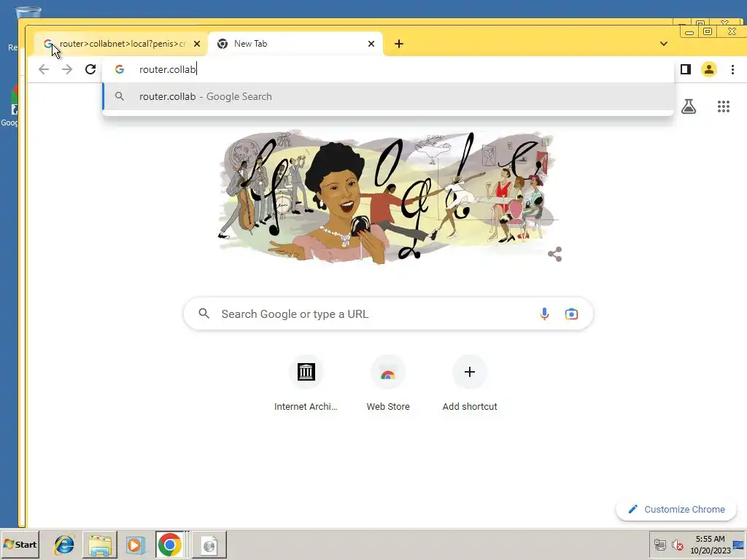Open the Internet Archive shortcut
The image size is (747, 560).
(x=306, y=384)
